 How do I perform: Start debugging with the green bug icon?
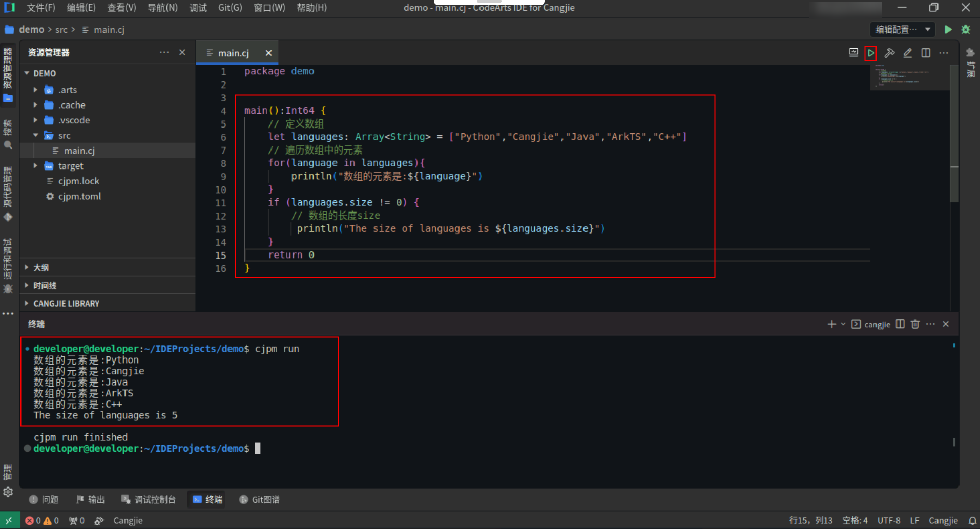pos(966,29)
